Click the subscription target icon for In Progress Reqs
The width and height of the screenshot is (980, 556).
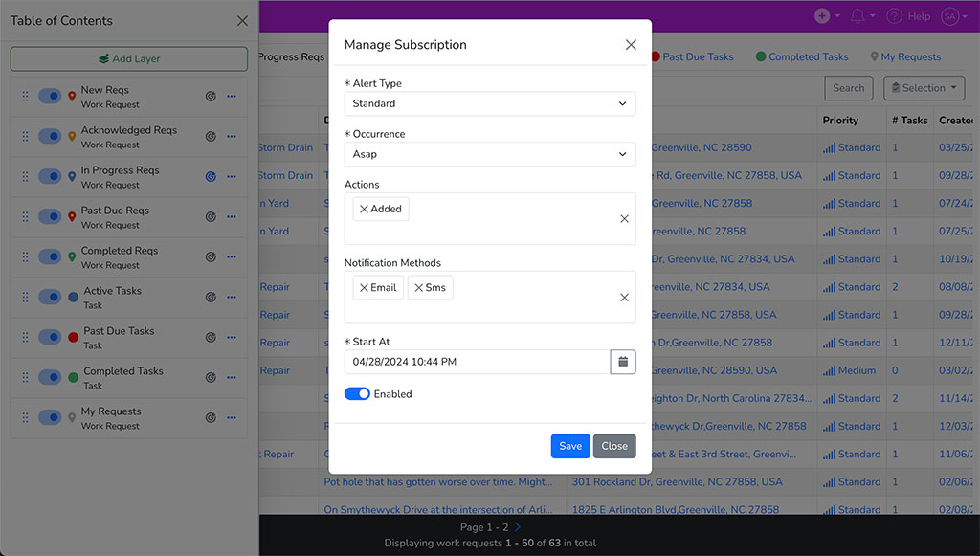coord(211,176)
